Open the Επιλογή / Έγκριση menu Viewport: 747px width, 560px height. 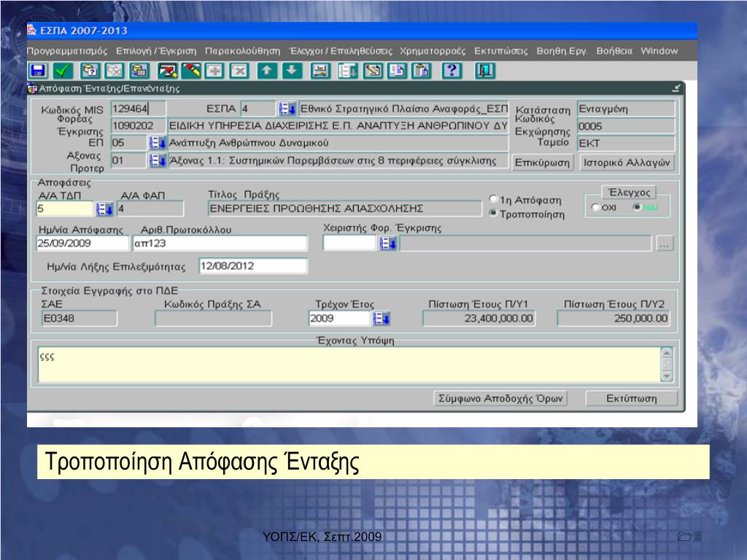pyautogui.click(x=156, y=51)
